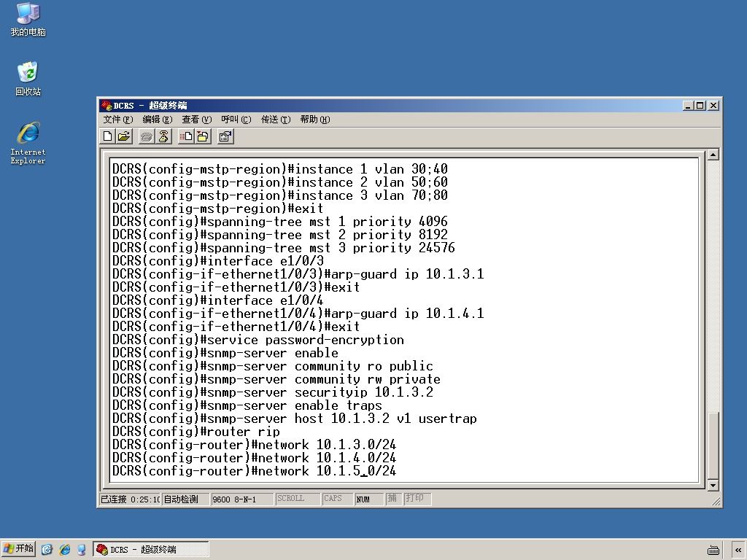Click the 开始 Start button

pyautogui.click(x=18, y=549)
